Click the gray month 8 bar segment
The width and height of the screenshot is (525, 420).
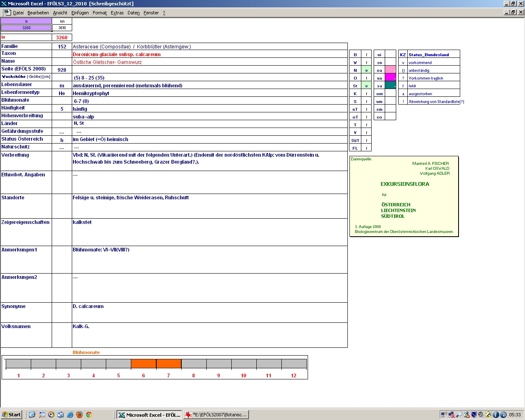tap(194, 364)
